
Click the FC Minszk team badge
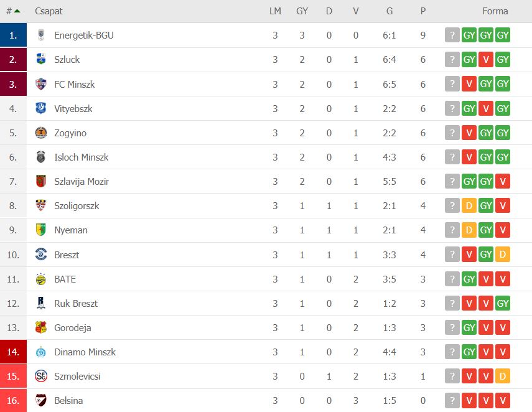(x=40, y=84)
